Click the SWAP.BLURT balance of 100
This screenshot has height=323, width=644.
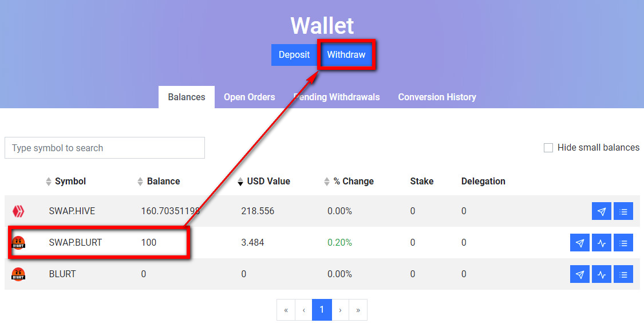click(x=149, y=242)
